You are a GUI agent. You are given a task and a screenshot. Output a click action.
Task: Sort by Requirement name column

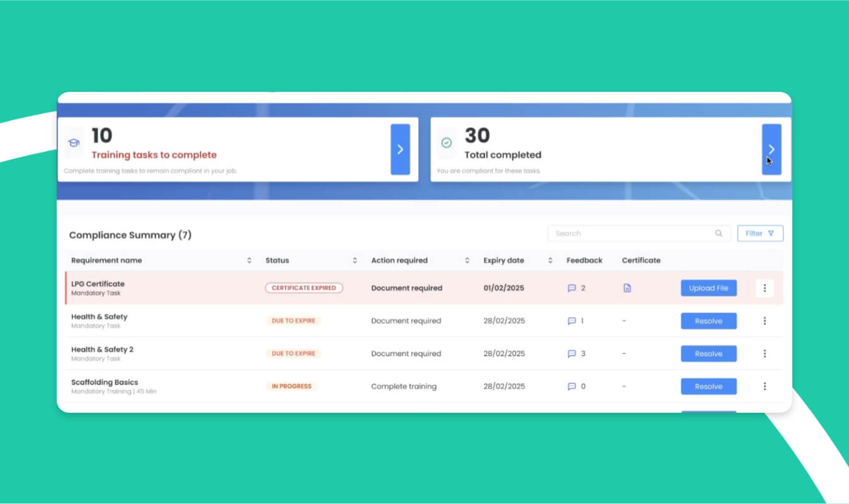coord(249,260)
